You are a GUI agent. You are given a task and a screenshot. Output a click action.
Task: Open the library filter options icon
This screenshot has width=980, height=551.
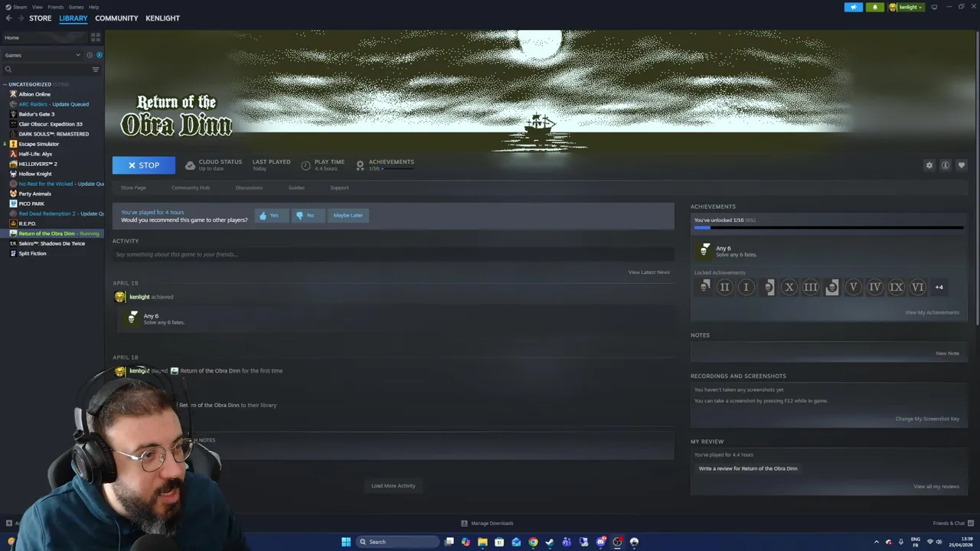coord(96,70)
